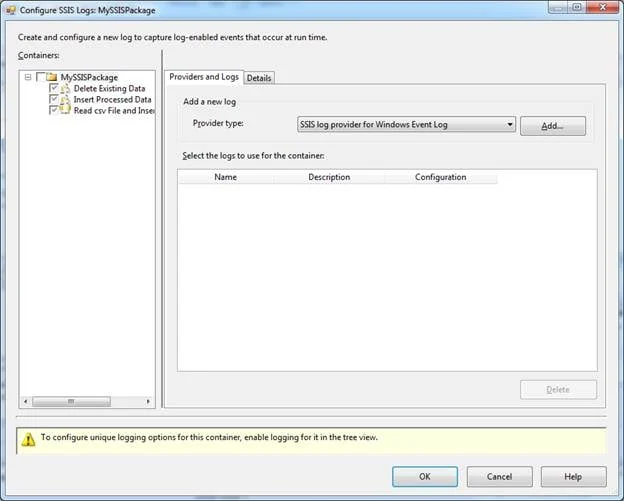This screenshot has width=624, height=501.
Task: Click the Containers scrollbar left arrow
Action: 25,402
